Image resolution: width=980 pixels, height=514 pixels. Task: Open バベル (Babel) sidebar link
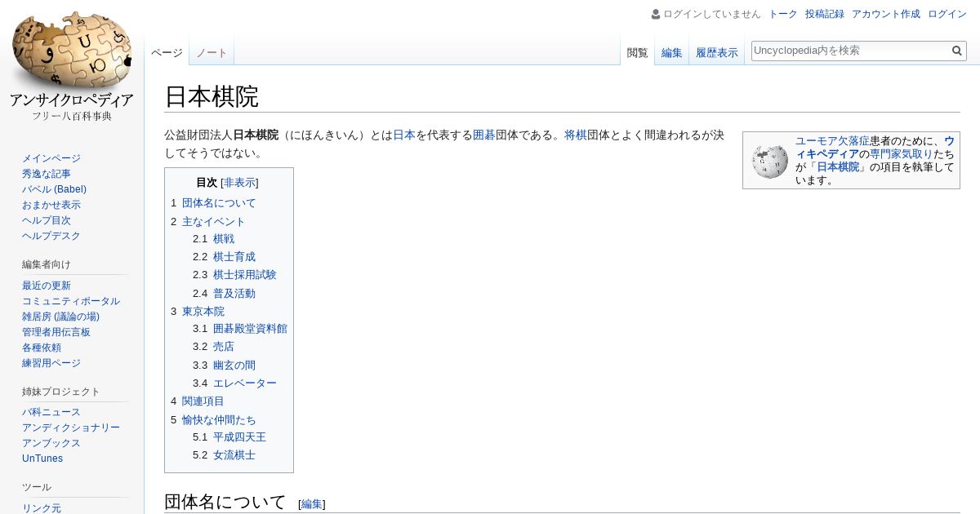click(54, 189)
